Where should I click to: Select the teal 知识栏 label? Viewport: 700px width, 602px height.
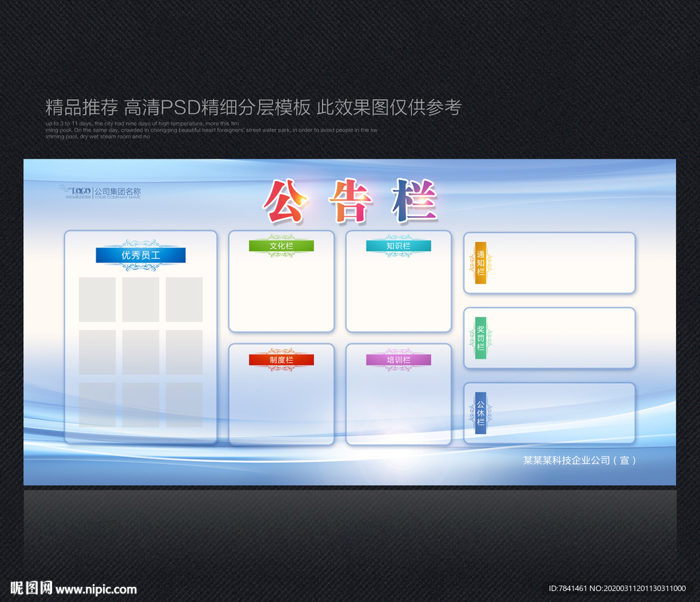(399, 246)
